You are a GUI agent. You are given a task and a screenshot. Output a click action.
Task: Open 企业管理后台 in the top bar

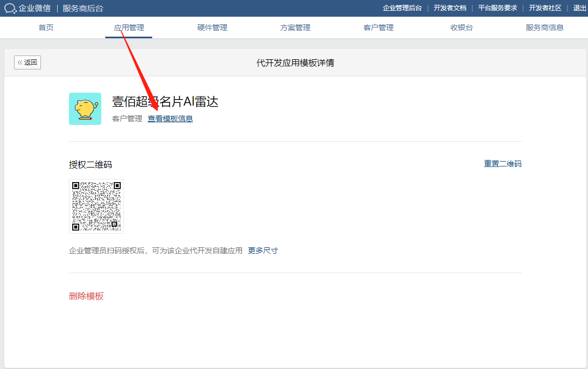(x=402, y=8)
